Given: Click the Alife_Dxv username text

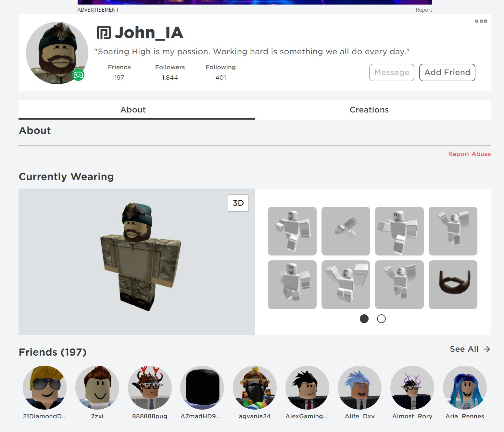Looking at the screenshot, I should pos(359,416).
